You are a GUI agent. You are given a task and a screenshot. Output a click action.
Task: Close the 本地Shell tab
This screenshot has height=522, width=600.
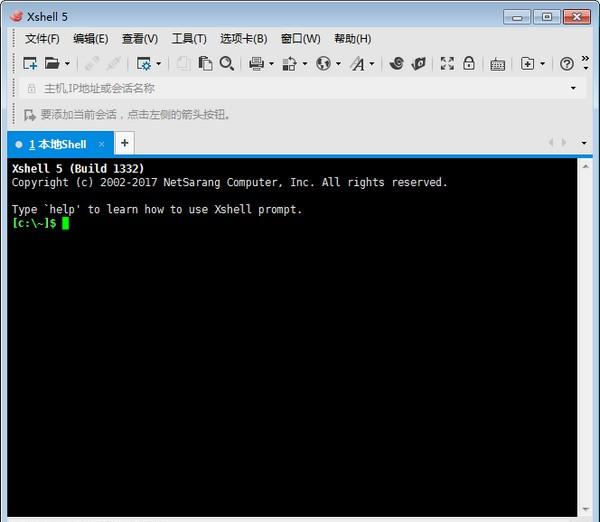(x=101, y=144)
